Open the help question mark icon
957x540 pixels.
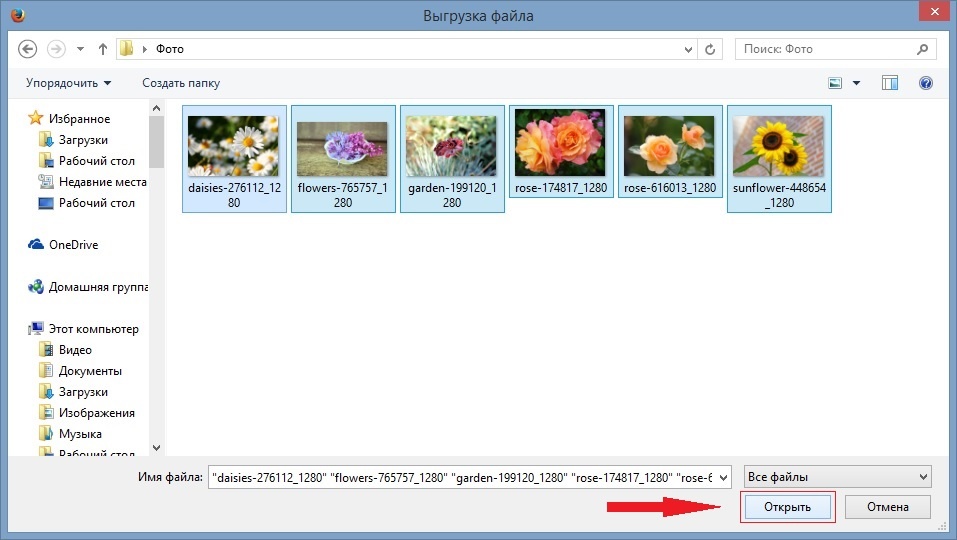(x=925, y=83)
